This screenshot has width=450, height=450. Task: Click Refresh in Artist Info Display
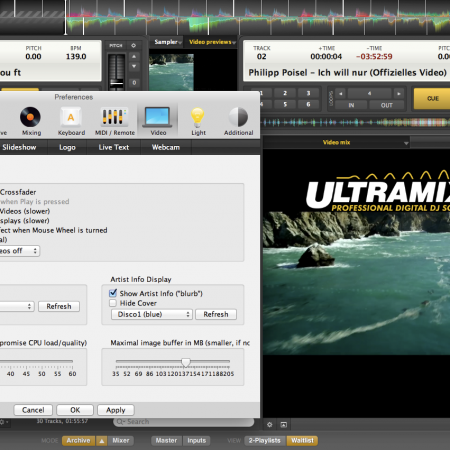[x=216, y=314]
